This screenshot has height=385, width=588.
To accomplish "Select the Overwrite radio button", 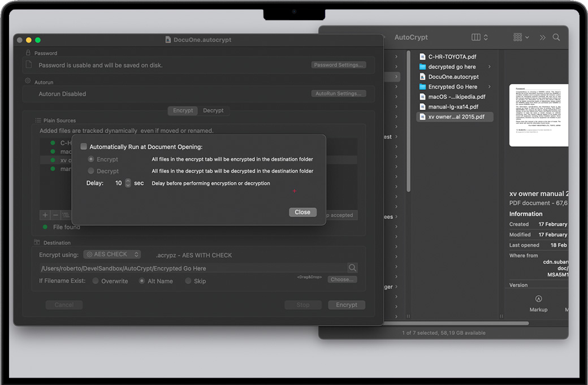I will click(x=96, y=281).
